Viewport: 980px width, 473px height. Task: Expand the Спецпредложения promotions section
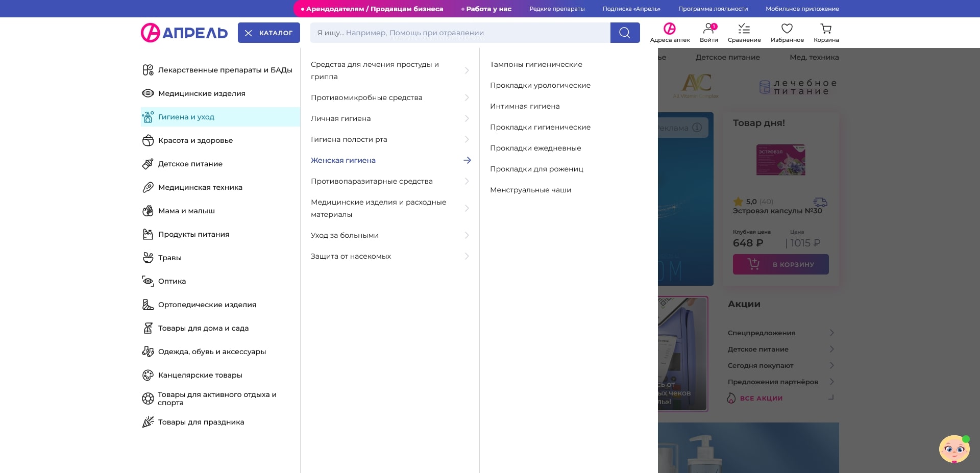point(762,333)
